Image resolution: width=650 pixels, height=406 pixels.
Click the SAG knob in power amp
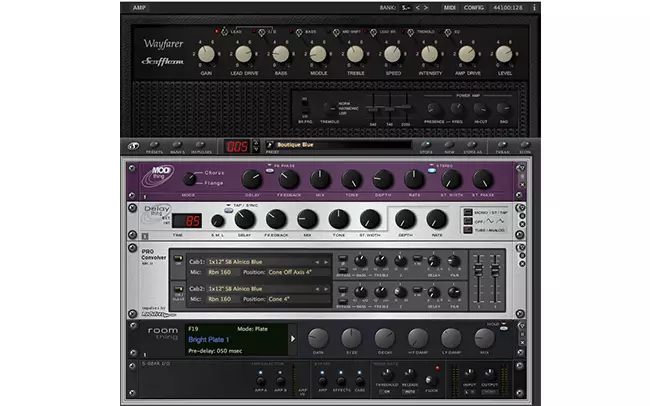point(503,109)
